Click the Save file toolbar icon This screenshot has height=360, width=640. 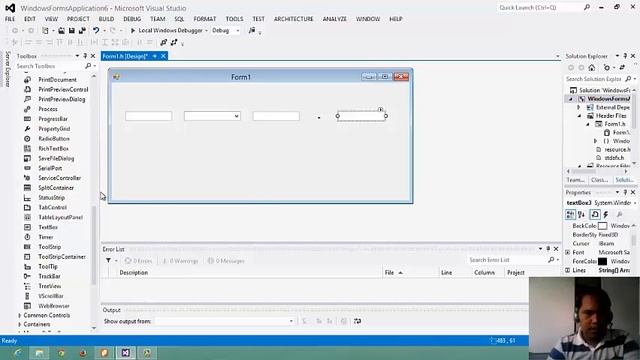[72, 31]
